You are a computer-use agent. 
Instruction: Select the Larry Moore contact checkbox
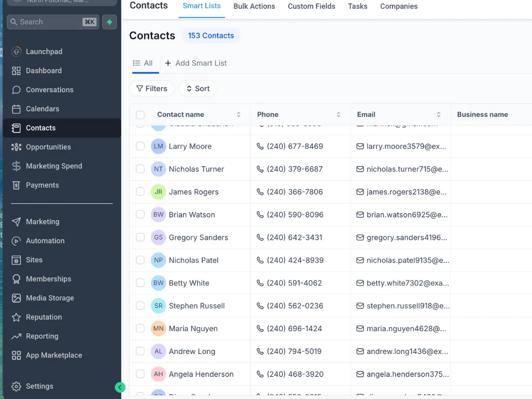[x=140, y=146]
